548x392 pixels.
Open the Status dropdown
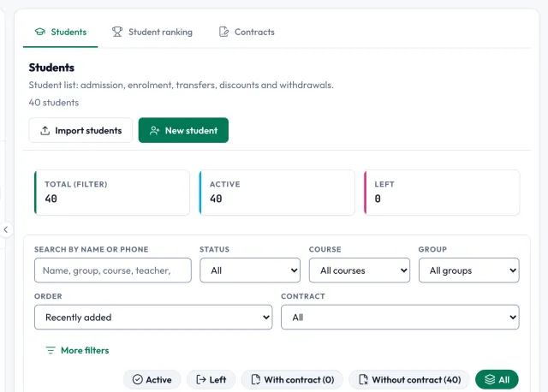250,270
